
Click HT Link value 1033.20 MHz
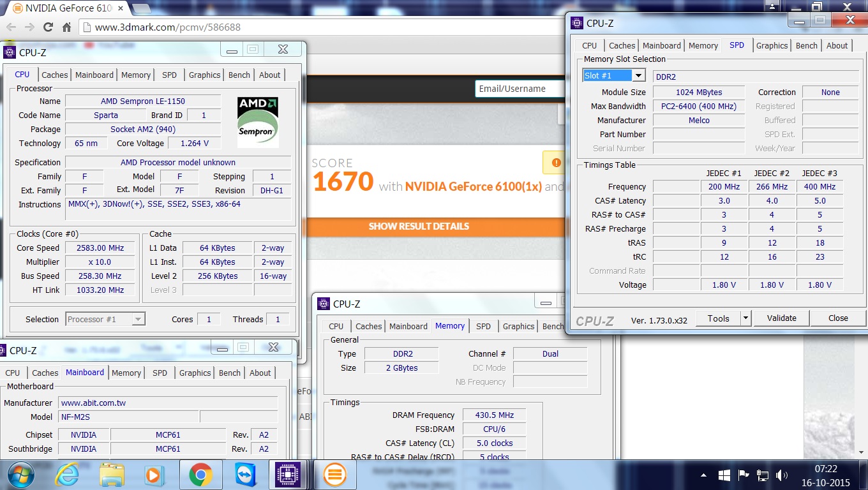[100, 290]
